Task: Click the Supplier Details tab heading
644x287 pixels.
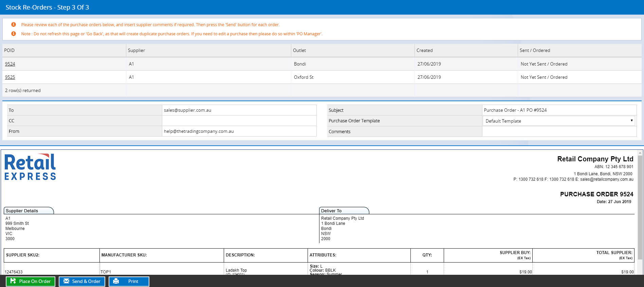Action: [29, 211]
